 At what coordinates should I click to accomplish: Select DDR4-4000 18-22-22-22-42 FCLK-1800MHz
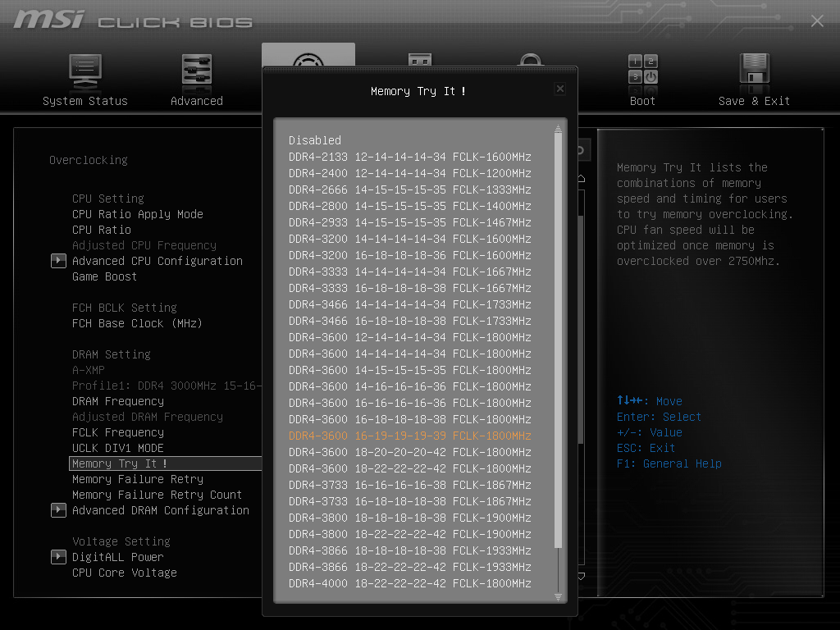coord(410,583)
